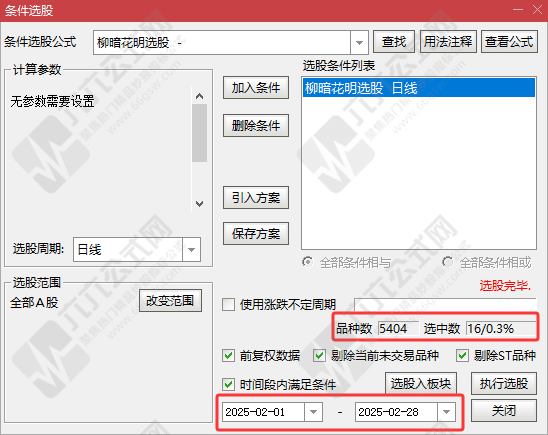Save scheme using 保存方案 button

coord(256,233)
